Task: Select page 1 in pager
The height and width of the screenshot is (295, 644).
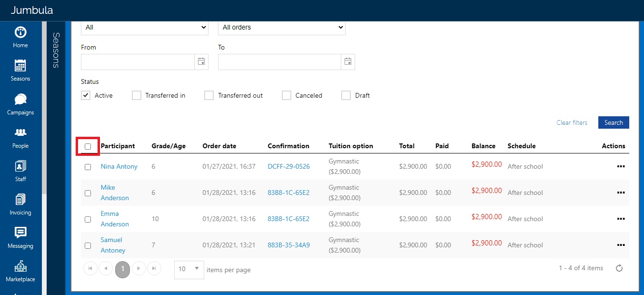Action: [x=122, y=269]
